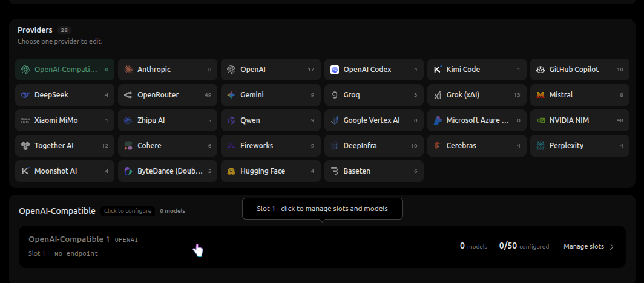Image resolution: width=644 pixels, height=283 pixels.
Task: Click the Hugging Face emoji icon
Action: [231, 171]
